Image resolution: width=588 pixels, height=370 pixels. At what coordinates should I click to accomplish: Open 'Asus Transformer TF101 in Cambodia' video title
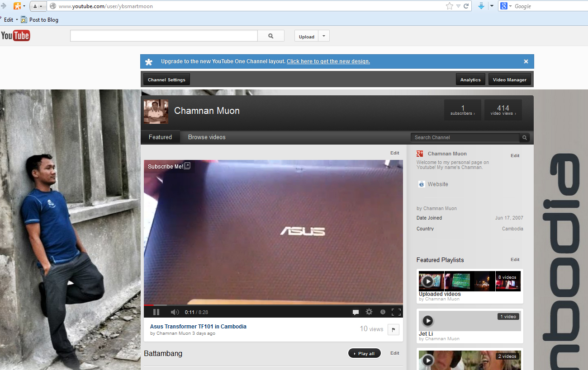click(x=198, y=327)
